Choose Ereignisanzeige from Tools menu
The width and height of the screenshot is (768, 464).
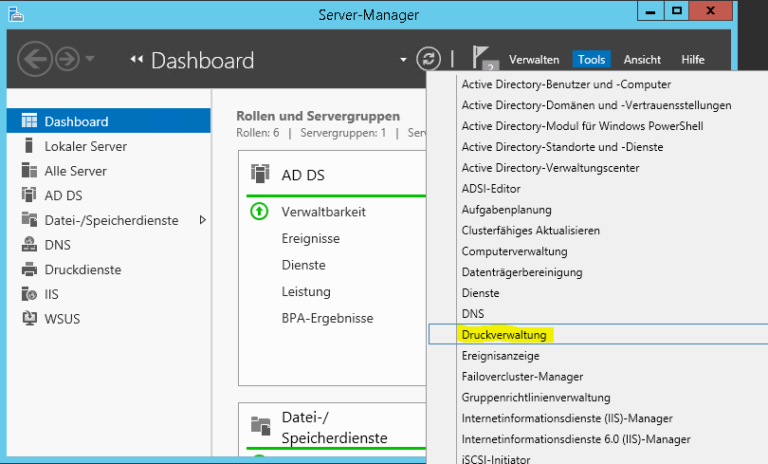(x=500, y=356)
